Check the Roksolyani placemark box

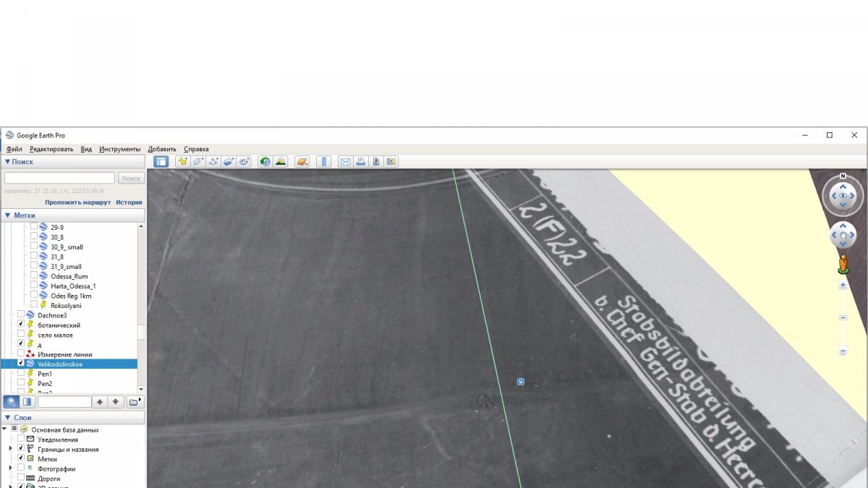click(33, 304)
